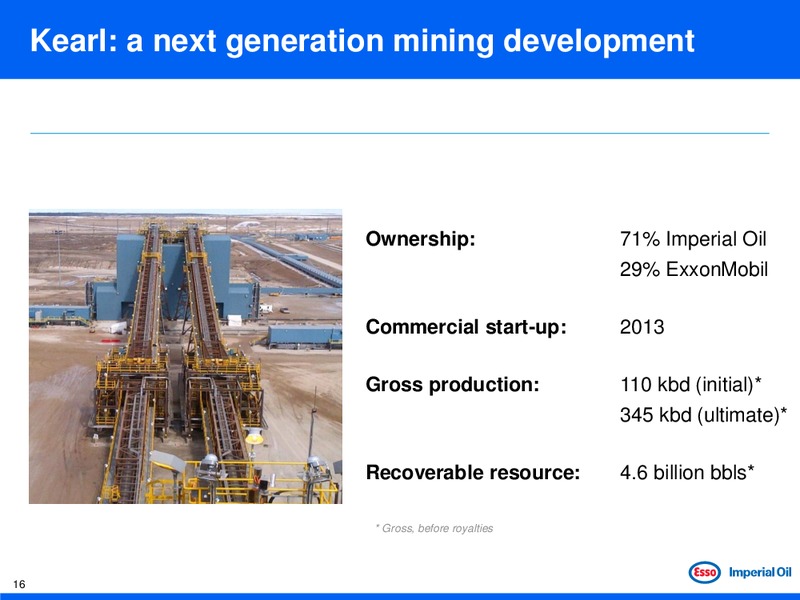
Task: Click the '2013' start-up year
Action: click(642, 327)
